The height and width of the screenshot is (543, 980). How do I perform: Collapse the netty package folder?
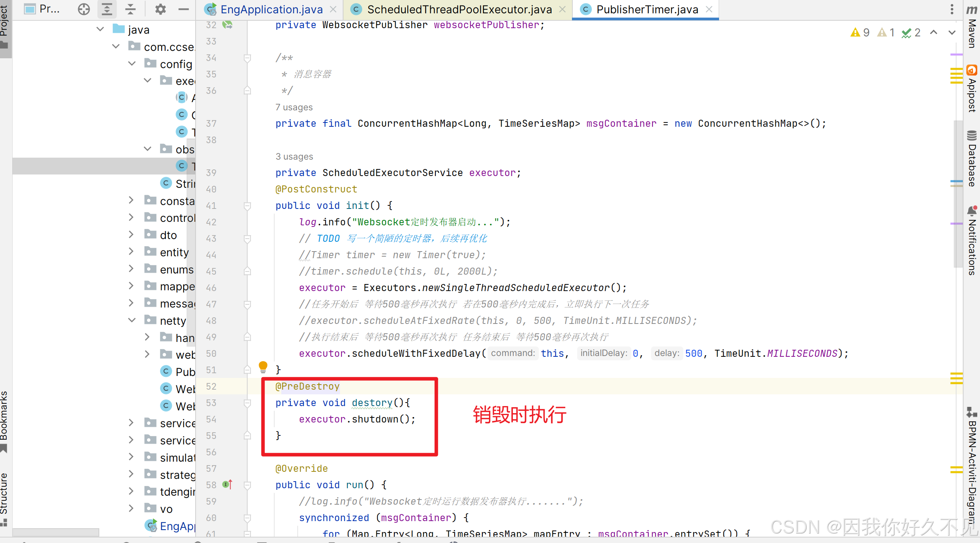132,320
